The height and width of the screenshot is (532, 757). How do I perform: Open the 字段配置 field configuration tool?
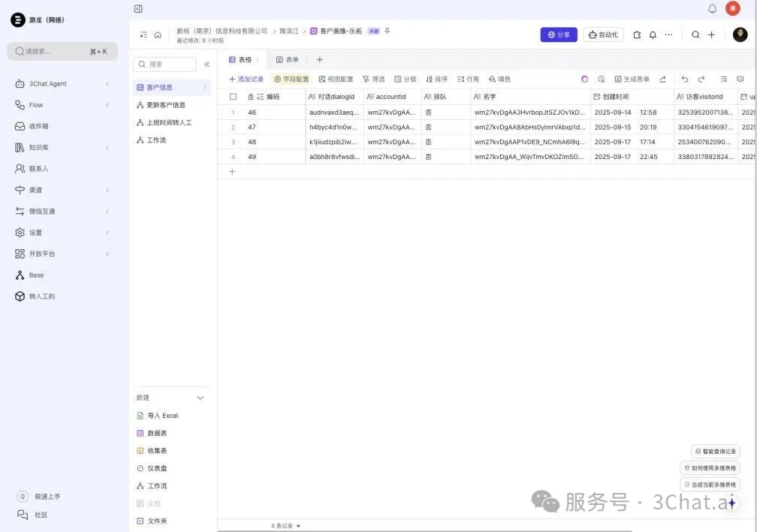(292, 78)
